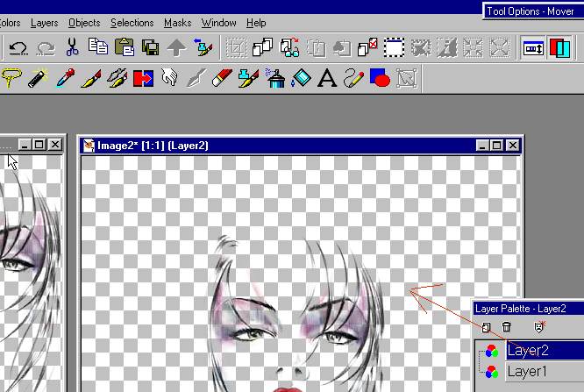Viewport: 584px width, 392px height.
Task: Click the grayed outward-arrows selection icon
Action: coord(499,47)
